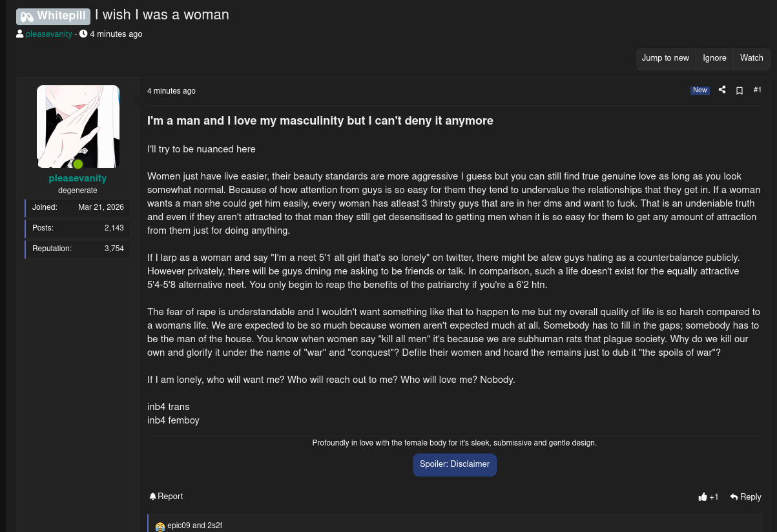Image resolution: width=777 pixels, height=532 pixels.
Task: Open epic09 and 2s2f reactions list
Action: [x=194, y=526]
